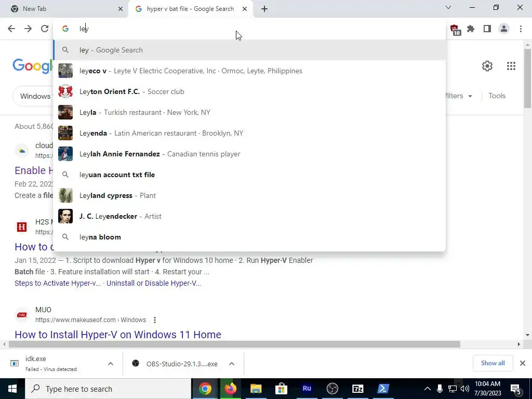Open File Explorer from the taskbar
Viewport: 532px width, 399px height.
(x=256, y=389)
